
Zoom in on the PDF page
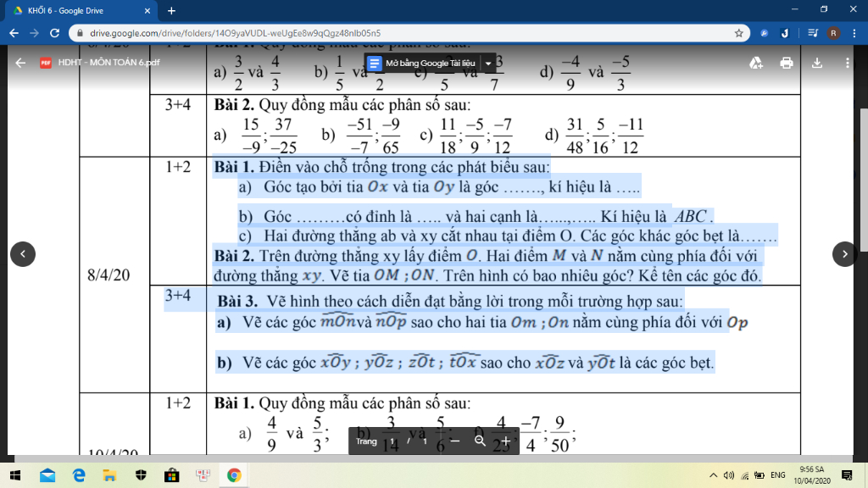click(505, 441)
